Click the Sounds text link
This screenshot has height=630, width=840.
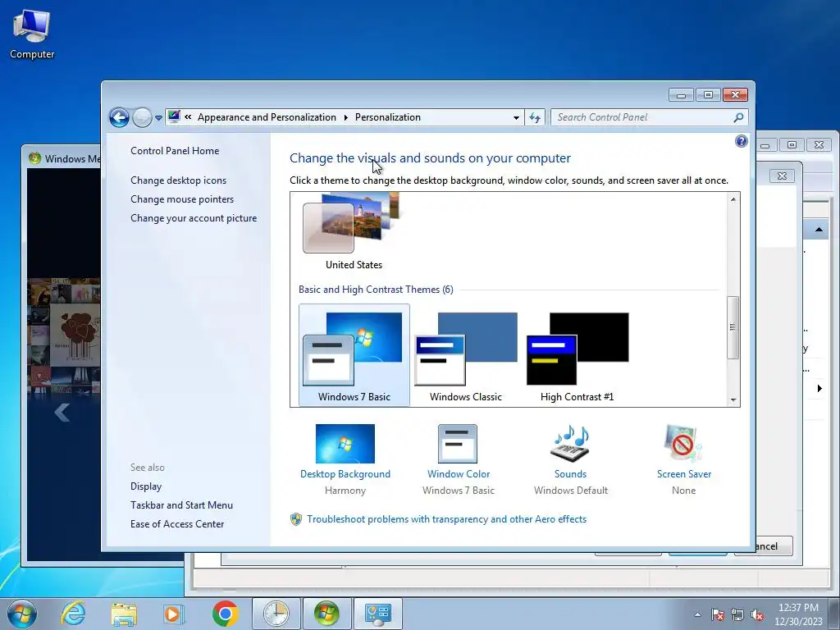[570, 474]
